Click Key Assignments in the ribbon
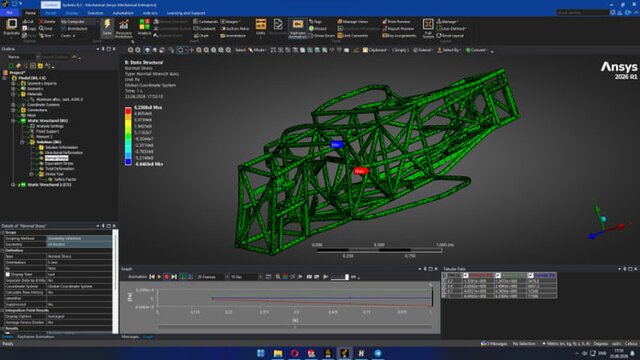Viewport: 640px width, 360px height. tap(399, 36)
